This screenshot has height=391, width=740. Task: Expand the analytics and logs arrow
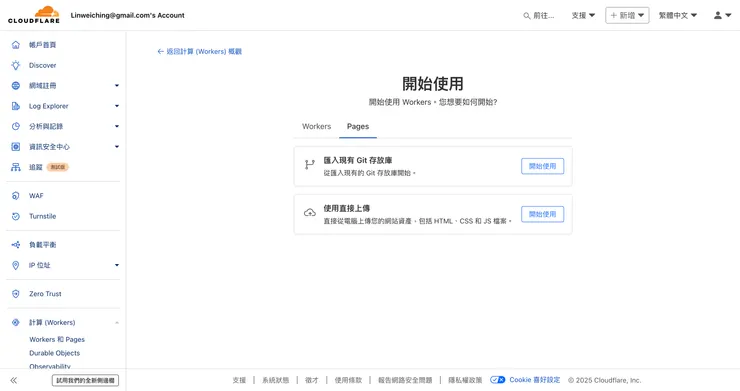coord(117,126)
